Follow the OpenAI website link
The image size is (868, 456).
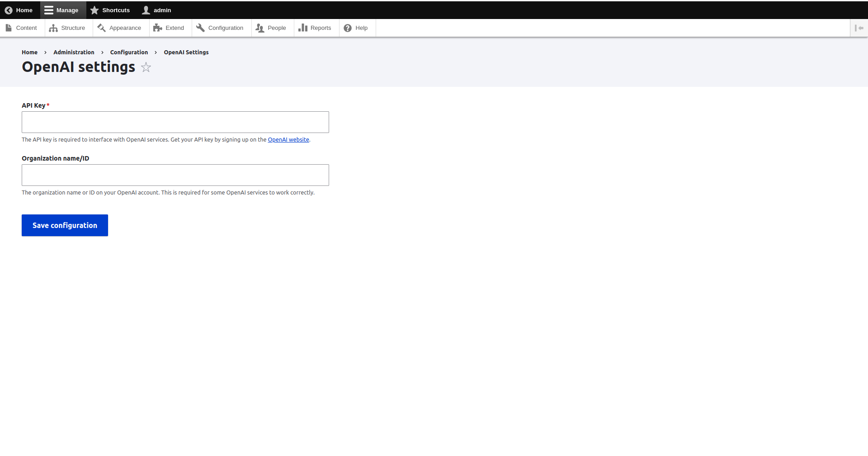click(288, 140)
